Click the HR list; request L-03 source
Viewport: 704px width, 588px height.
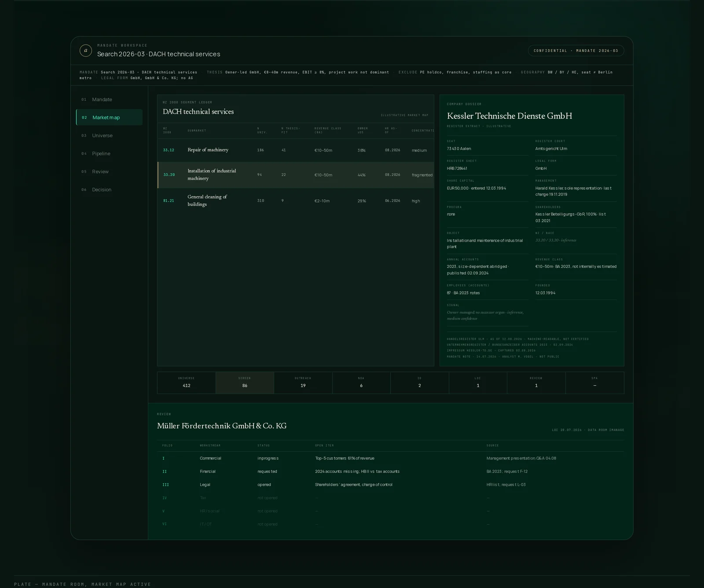pos(506,485)
